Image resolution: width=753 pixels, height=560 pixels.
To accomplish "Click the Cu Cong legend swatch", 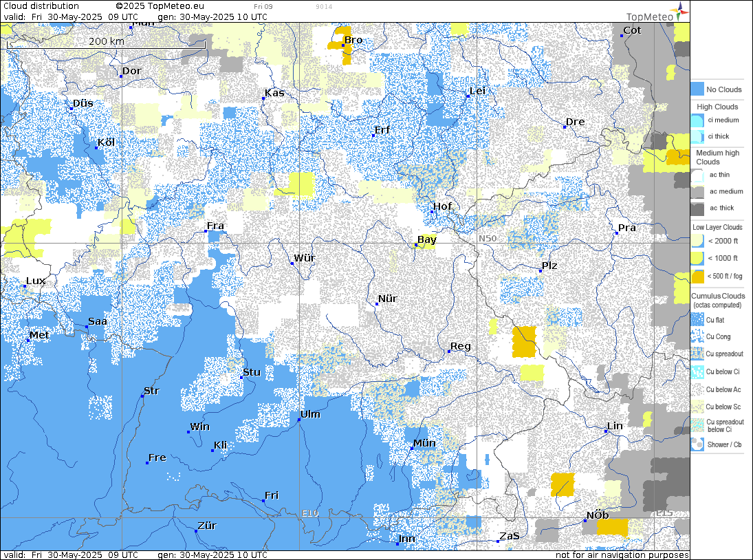I will tap(697, 336).
